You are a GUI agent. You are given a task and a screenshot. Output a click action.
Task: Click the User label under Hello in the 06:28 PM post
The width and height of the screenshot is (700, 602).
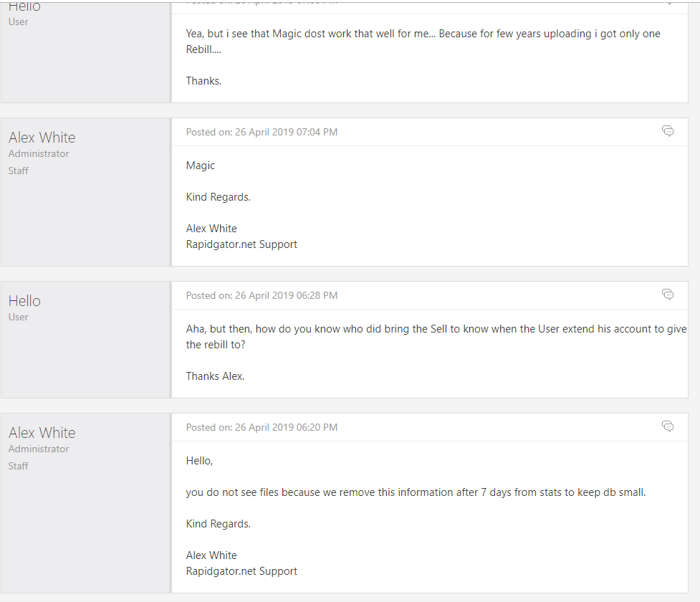(x=19, y=317)
